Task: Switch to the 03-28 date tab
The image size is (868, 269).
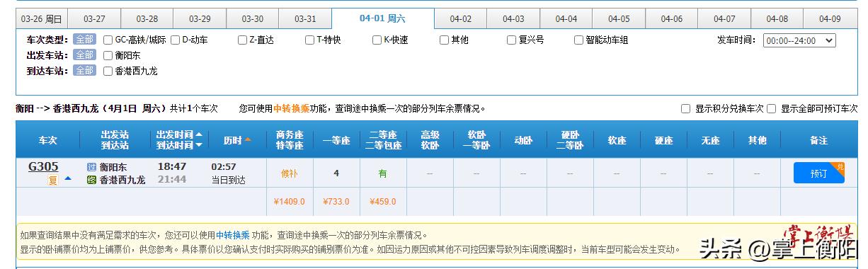Action: 147,18
